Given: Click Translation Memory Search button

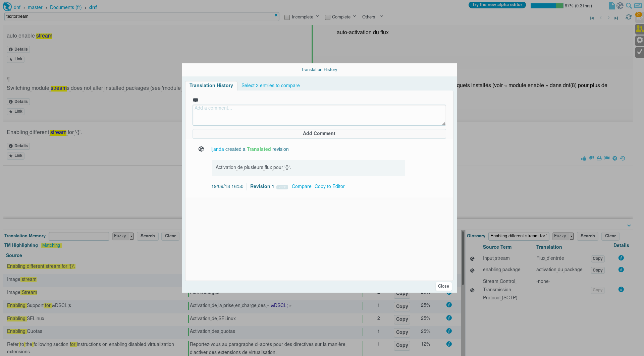Looking at the screenshot, I should (x=148, y=236).
